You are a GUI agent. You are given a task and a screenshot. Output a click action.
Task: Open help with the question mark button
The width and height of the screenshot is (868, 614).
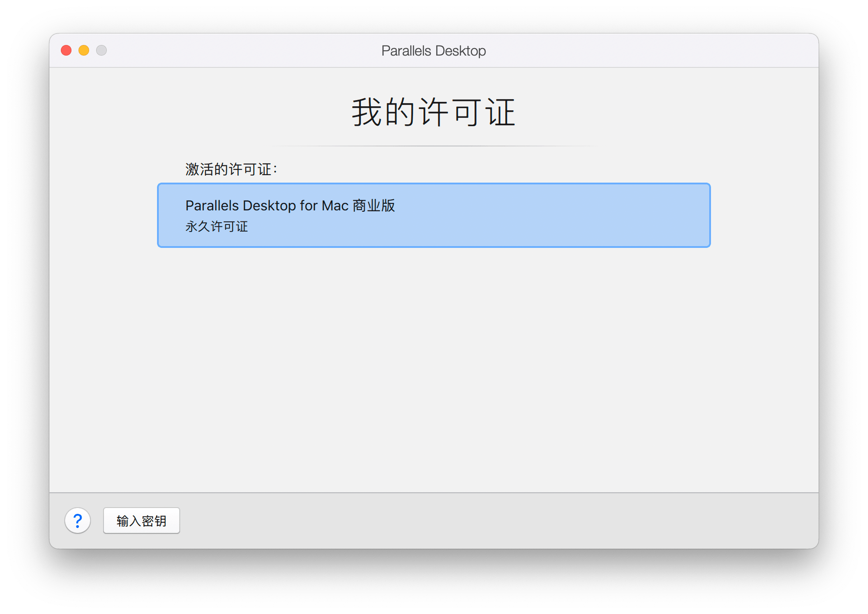(x=78, y=520)
